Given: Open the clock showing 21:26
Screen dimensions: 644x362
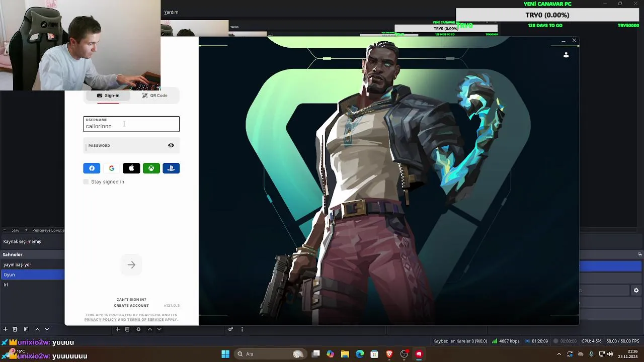Looking at the screenshot, I should point(628,354).
